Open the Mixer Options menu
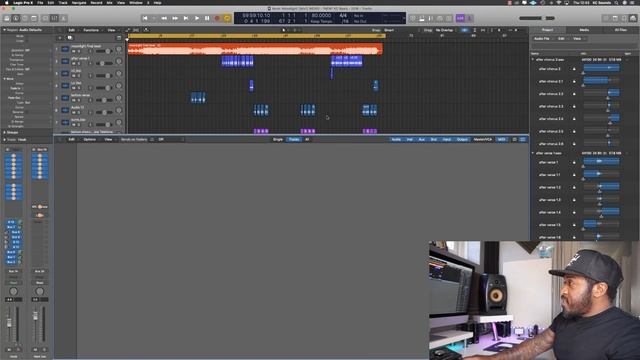Image resolution: width=640 pixels, height=360 pixels. [x=89, y=140]
